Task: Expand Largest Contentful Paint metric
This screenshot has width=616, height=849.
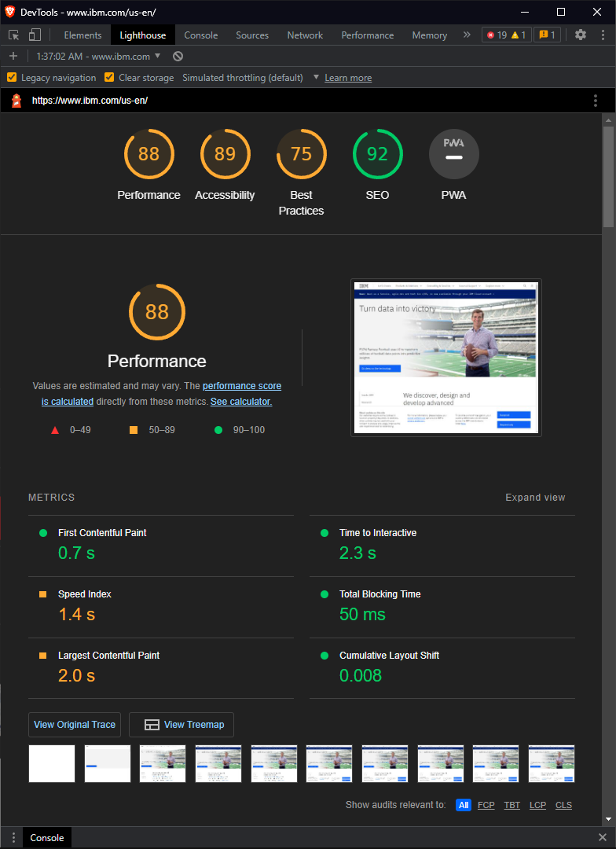Action: (x=161, y=668)
